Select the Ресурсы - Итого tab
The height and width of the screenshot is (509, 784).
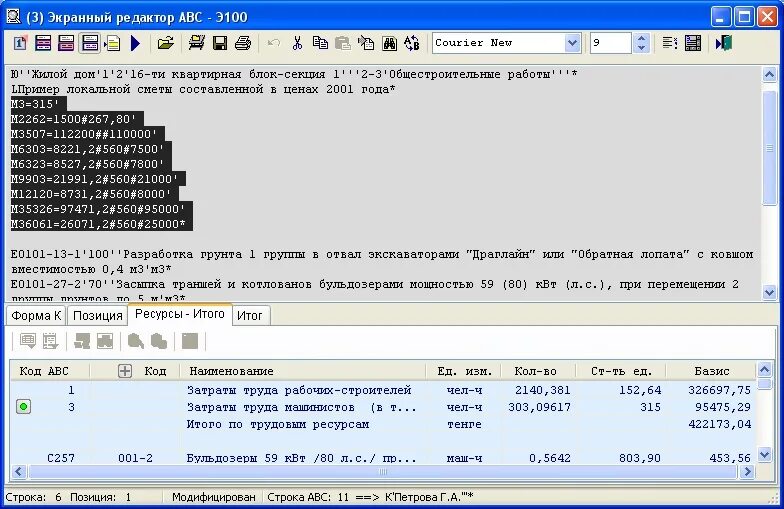180,314
